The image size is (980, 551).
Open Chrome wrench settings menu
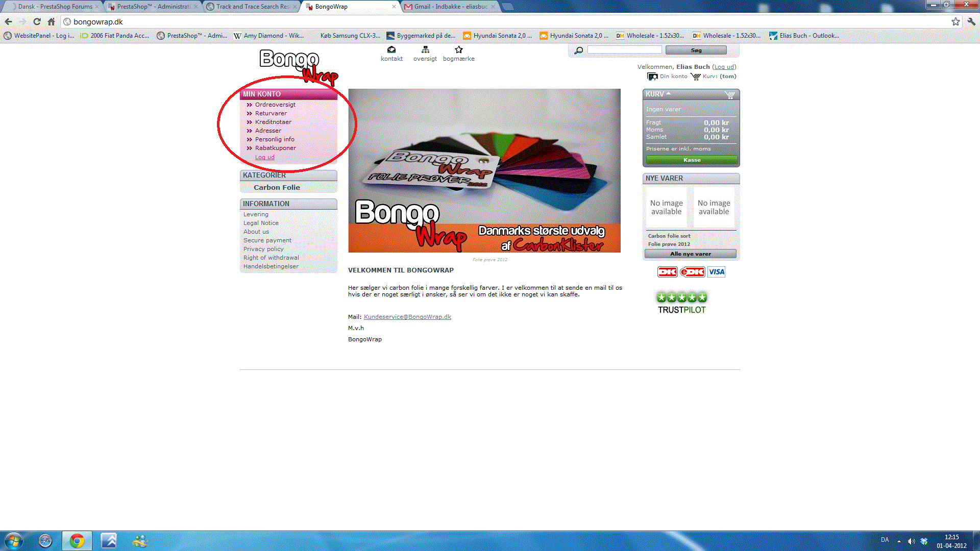971,21
